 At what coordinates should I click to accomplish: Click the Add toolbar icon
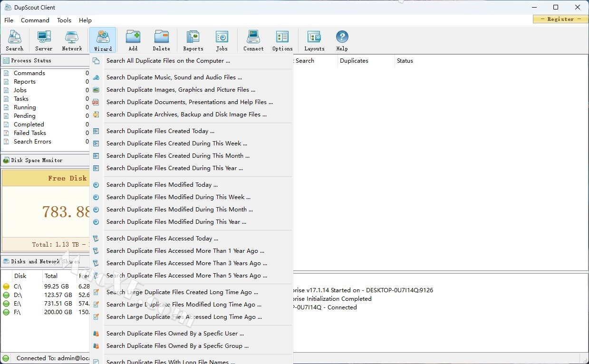[x=133, y=40]
